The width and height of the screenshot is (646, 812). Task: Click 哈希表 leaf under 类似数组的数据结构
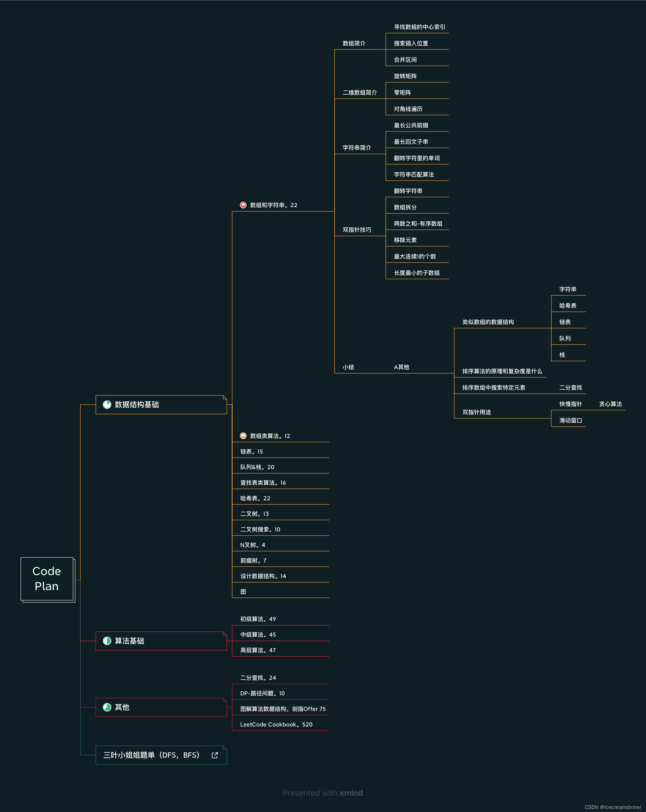tap(568, 305)
